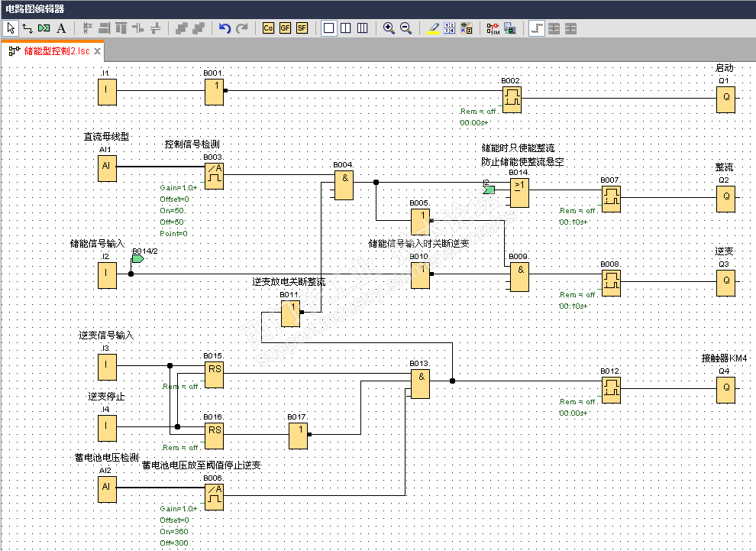Split into two windows view

[346, 28]
